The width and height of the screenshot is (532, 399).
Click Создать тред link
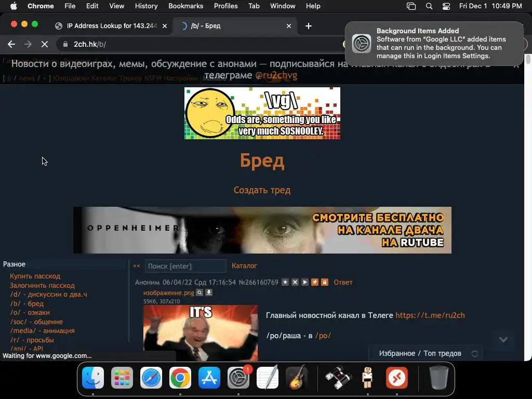(x=262, y=190)
